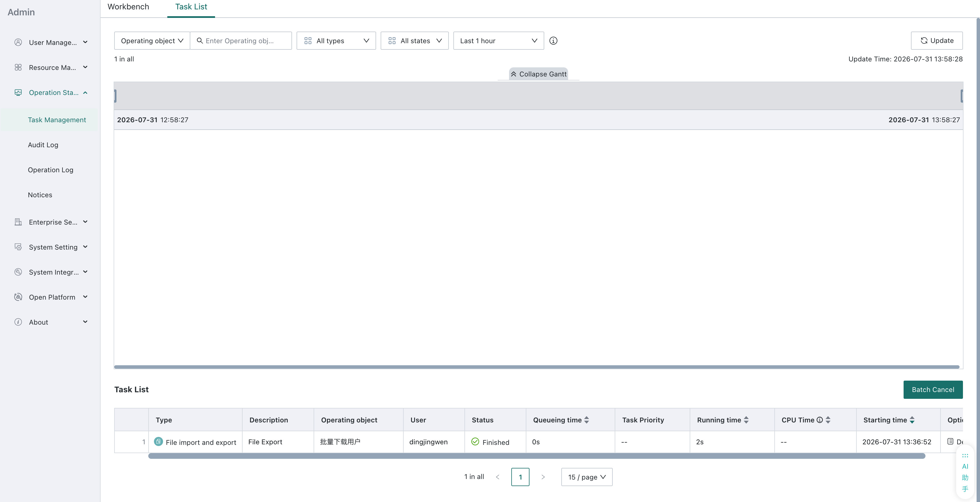
Task: Click the User Management person icon
Action: (18, 42)
